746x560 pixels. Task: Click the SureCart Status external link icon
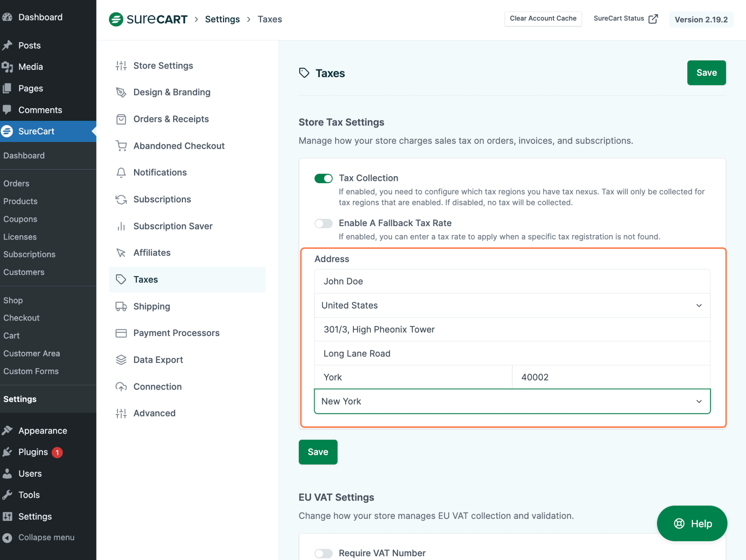(x=653, y=19)
